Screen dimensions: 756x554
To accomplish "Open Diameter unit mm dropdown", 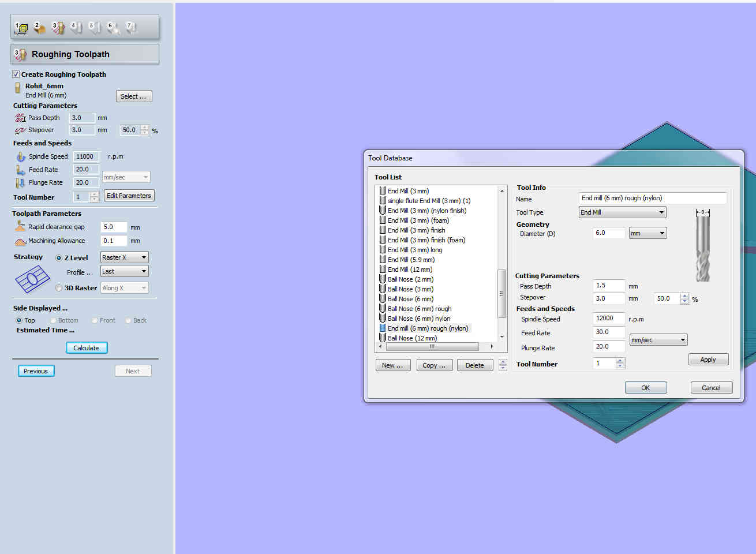I will [x=648, y=233].
